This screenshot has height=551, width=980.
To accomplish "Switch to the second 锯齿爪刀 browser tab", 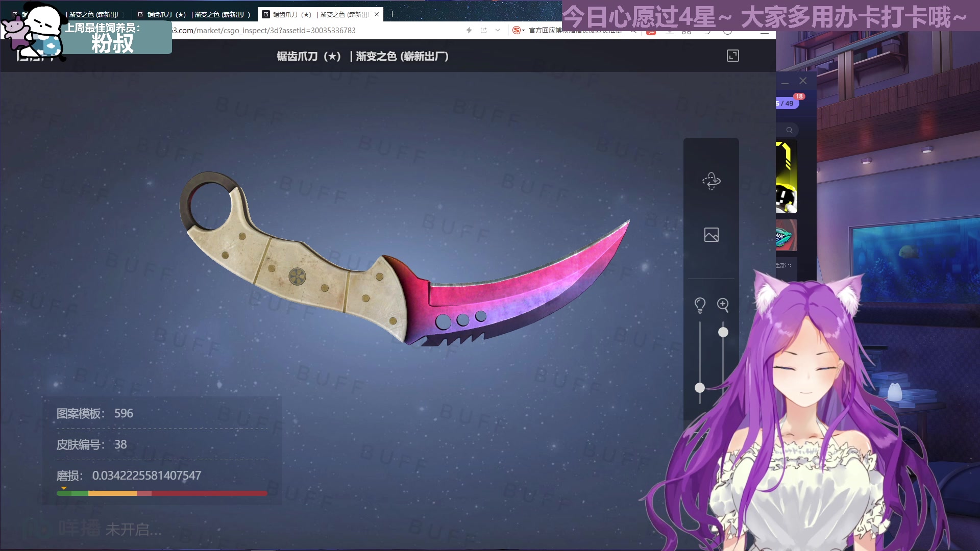I will tap(194, 14).
